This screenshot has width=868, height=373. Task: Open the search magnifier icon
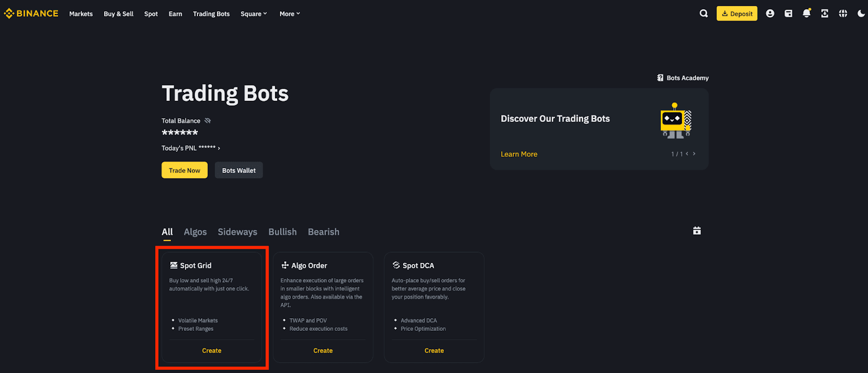(704, 14)
